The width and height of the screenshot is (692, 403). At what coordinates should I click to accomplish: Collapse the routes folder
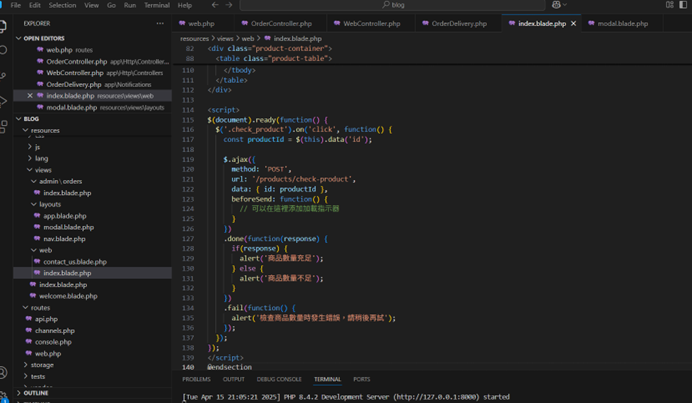[40, 308]
